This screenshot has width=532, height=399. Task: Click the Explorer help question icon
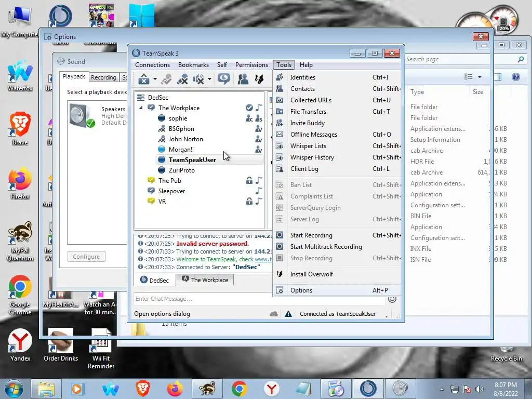(516, 77)
